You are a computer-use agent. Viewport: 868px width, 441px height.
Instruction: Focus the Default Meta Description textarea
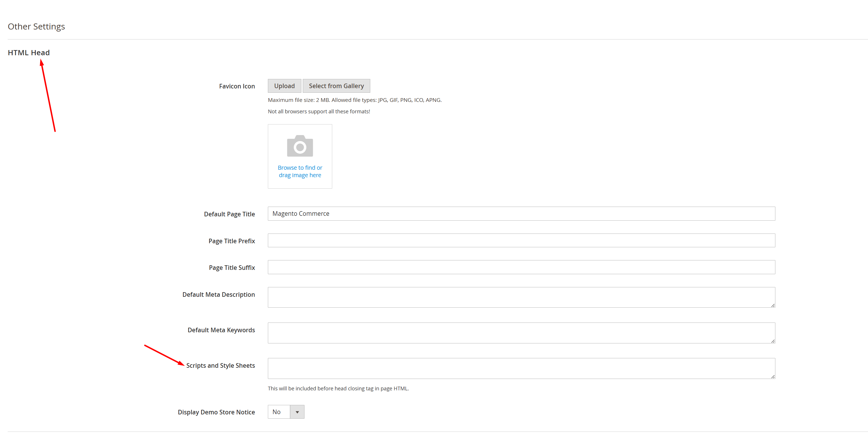click(521, 297)
